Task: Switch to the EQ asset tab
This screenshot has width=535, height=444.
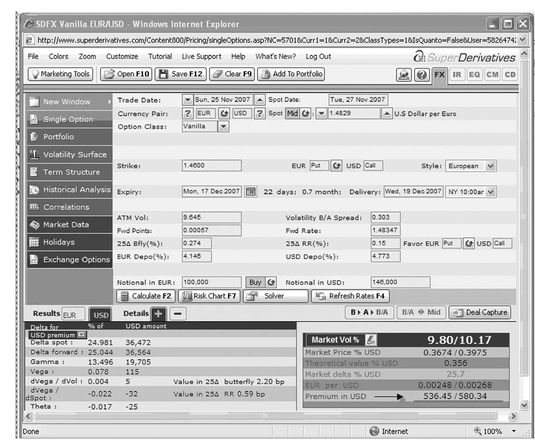Action: click(474, 75)
